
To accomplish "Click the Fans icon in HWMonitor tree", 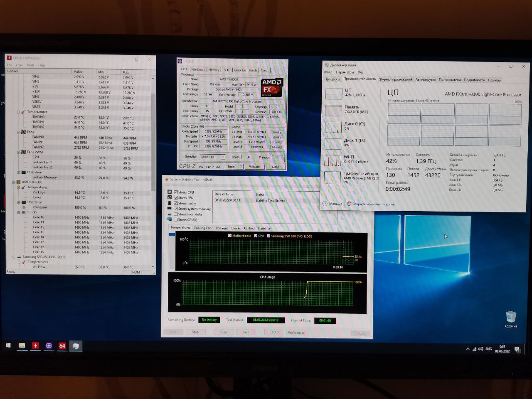I will [x=24, y=132].
